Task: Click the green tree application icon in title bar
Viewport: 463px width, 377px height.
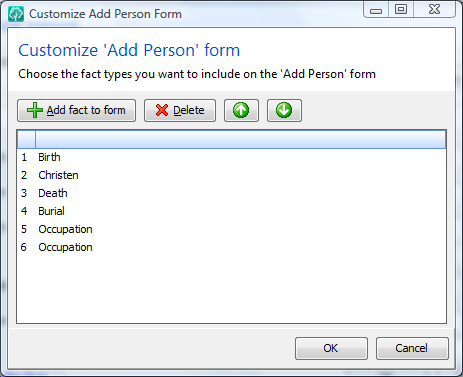Action: [16, 14]
